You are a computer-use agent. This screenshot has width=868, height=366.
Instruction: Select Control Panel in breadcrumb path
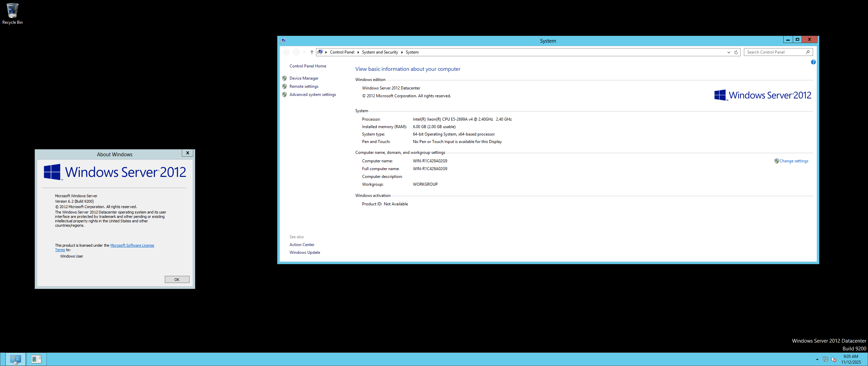tap(342, 52)
